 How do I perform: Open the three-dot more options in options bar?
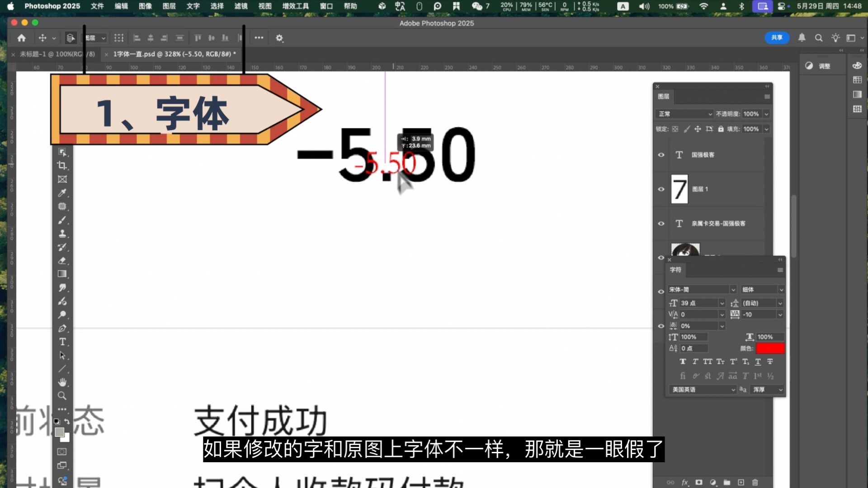[259, 38]
